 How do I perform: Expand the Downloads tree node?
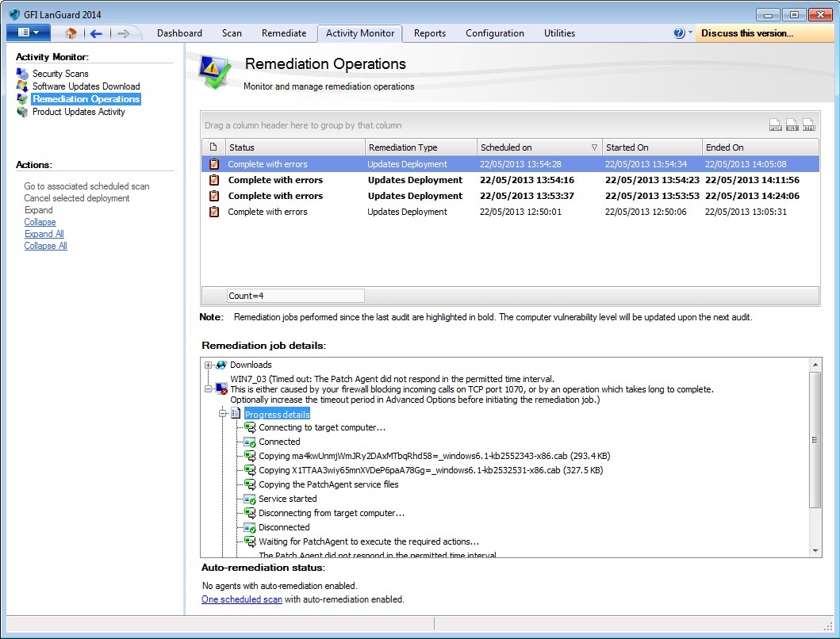(x=208, y=365)
